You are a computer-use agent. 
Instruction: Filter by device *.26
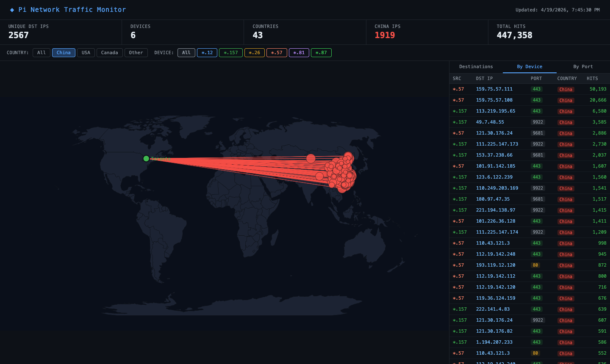[255, 52]
